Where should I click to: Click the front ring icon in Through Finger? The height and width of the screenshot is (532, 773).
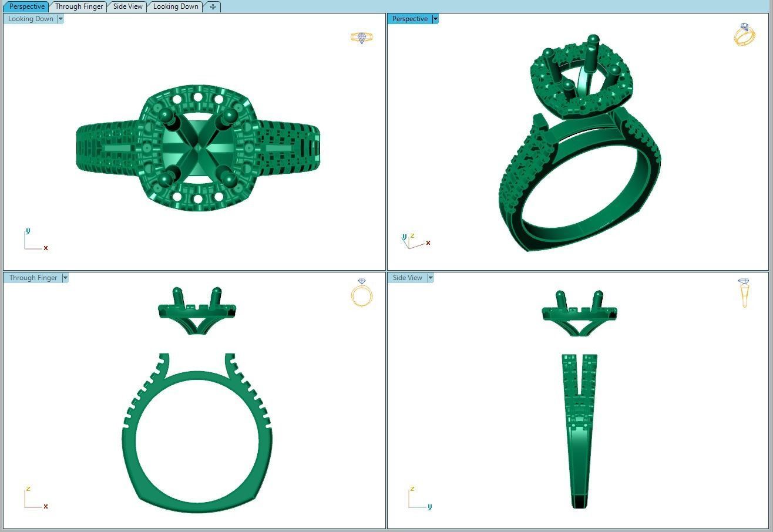[x=362, y=292]
